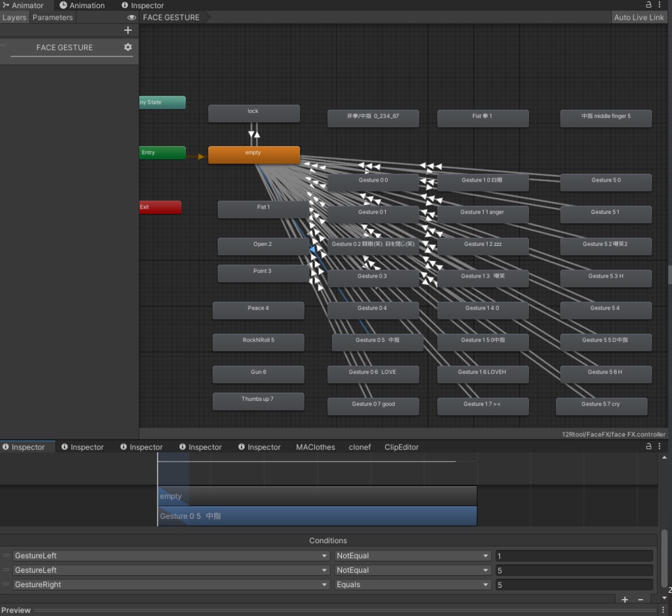Click the empty transition bar in timeline
Viewport: 672px width, 616px height.
pos(317,496)
